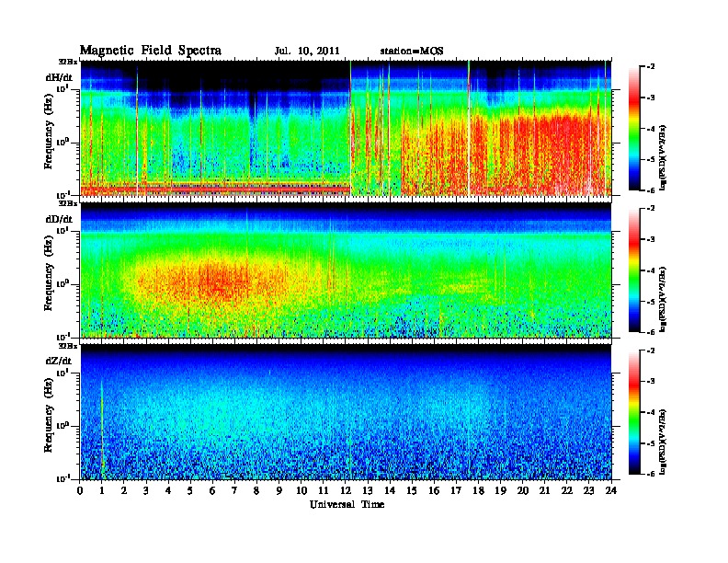
Task: Click the dH/dt spectrogram plot area
Action: coord(346,128)
